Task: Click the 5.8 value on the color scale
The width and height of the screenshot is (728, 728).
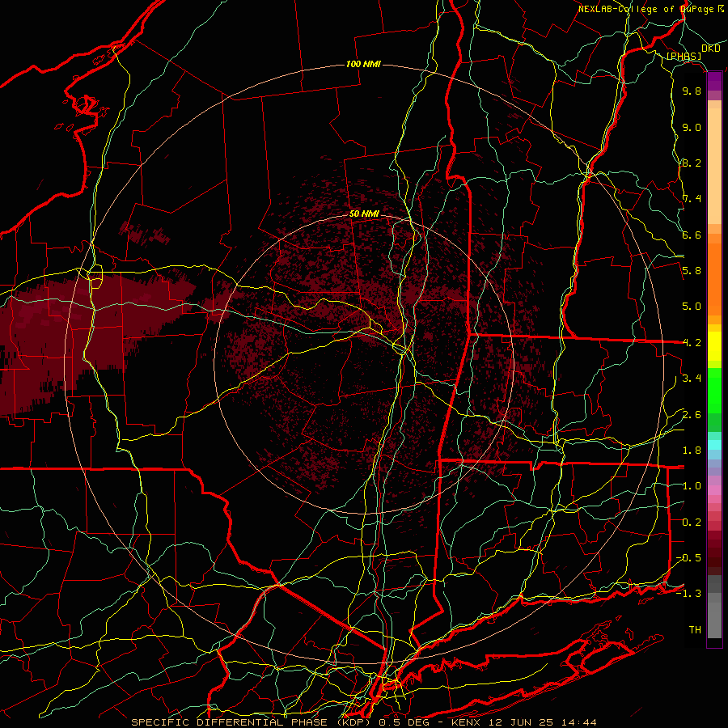Action: tap(692, 271)
